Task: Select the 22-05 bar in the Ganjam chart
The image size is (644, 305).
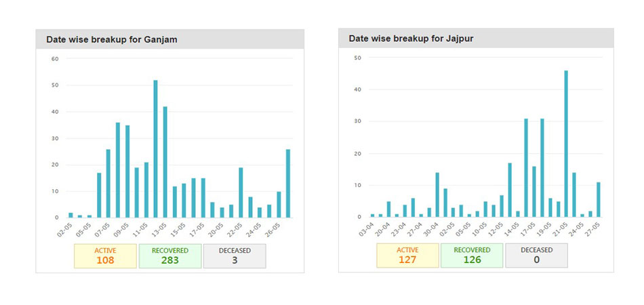Action: (x=241, y=192)
